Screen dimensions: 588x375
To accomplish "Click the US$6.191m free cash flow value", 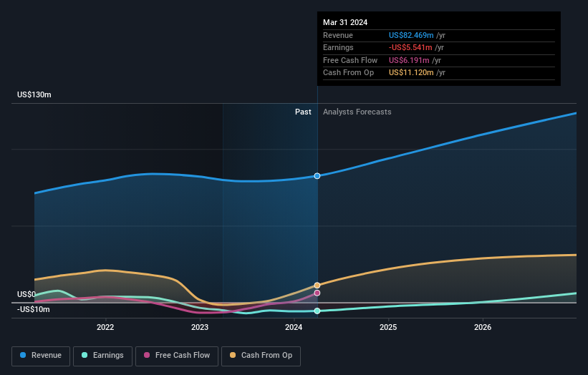I will coord(409,60).
